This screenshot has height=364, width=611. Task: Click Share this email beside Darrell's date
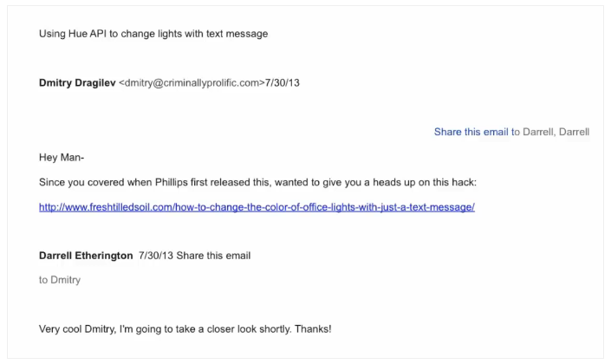pos(213,256)
